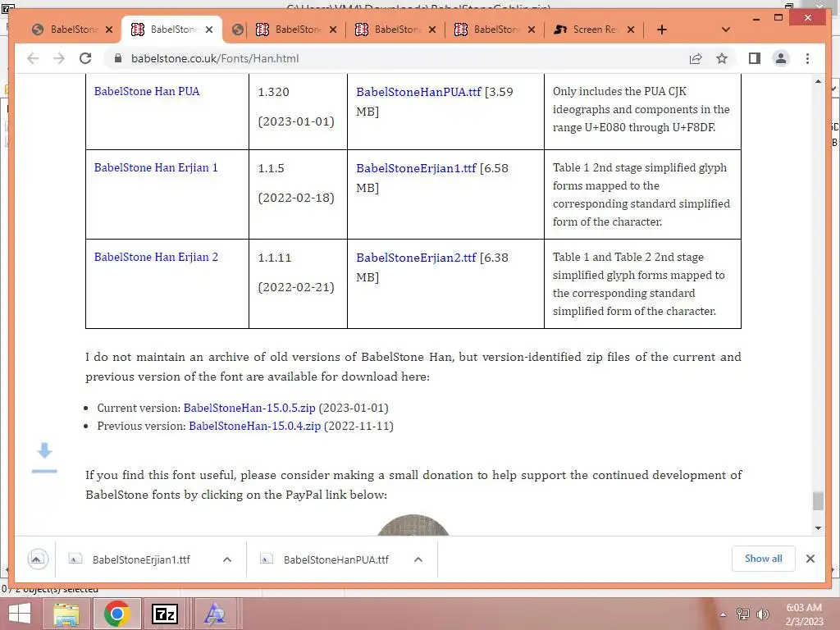Open BabelStone Han Erjian 1 link

tap(156, 167)
